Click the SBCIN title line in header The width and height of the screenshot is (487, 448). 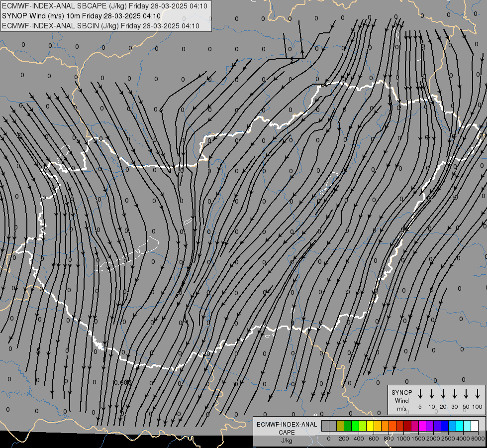[100, 26]
